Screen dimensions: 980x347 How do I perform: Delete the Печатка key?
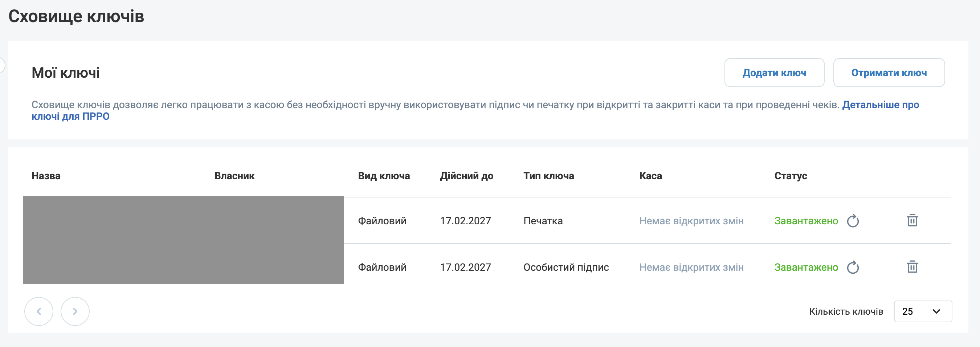click(912, 220)
